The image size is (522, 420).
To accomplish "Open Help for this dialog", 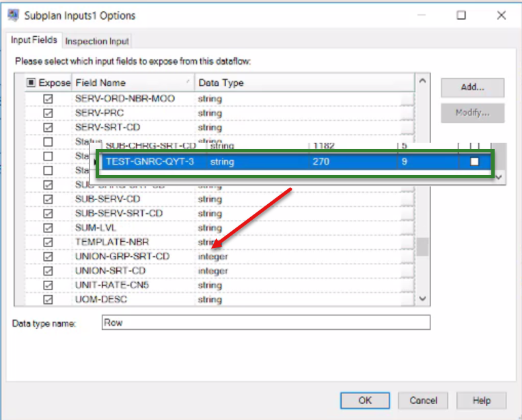I will click(482, 400).
